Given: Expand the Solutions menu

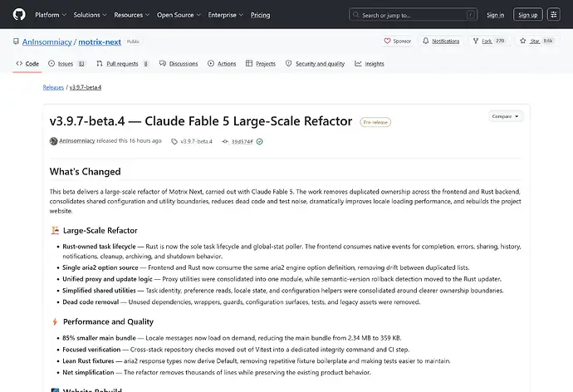Looking at the screenshot, I should pos(90,15).
